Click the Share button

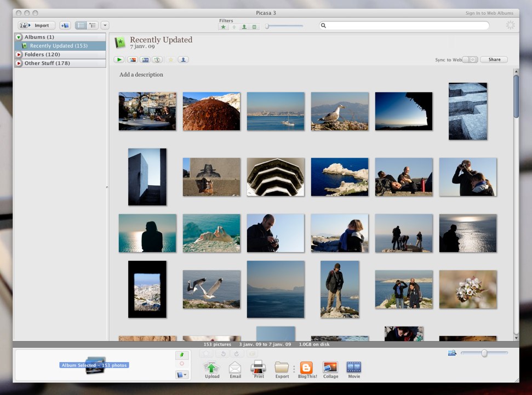[494, 60]
